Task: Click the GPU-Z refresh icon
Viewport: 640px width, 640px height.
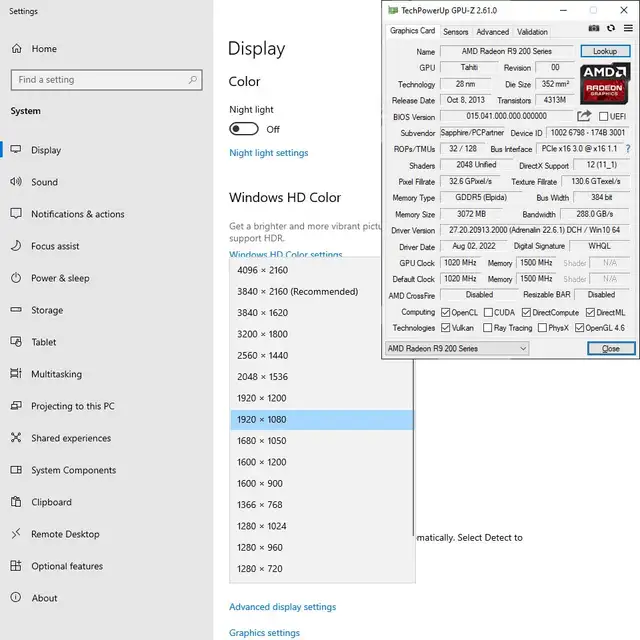Action: point(611,28)
